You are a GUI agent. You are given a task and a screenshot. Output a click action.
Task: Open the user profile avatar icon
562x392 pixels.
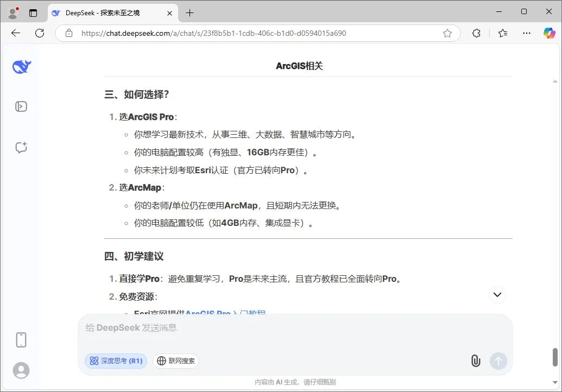tap(21, 370)
